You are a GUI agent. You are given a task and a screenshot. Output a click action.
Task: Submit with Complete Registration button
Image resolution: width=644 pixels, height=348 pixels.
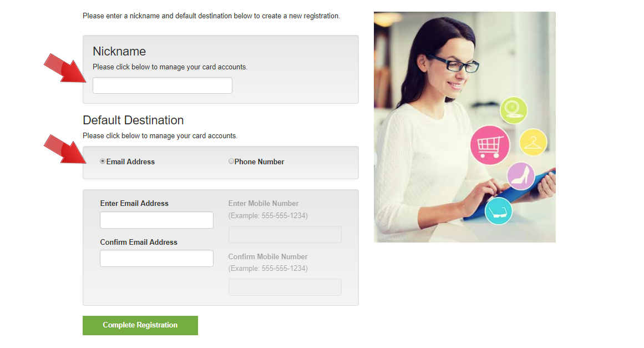click(x=140, y=325)
